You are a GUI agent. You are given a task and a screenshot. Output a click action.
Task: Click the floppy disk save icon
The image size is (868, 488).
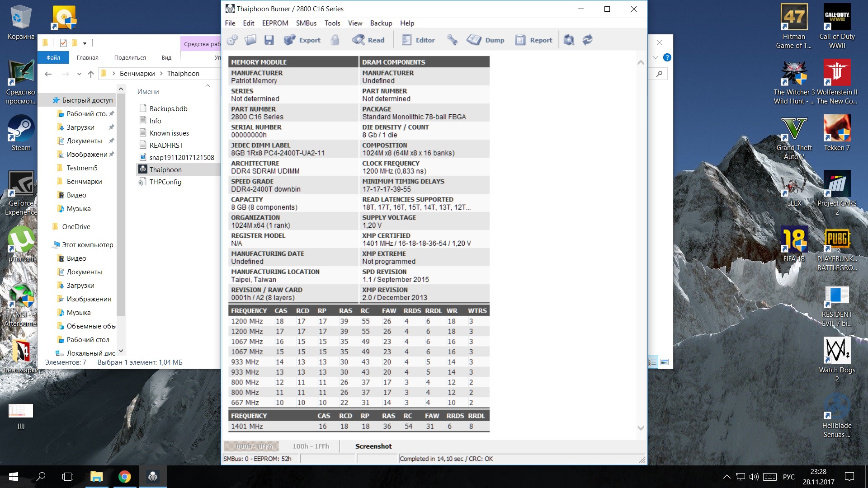(x=269, y=40)
